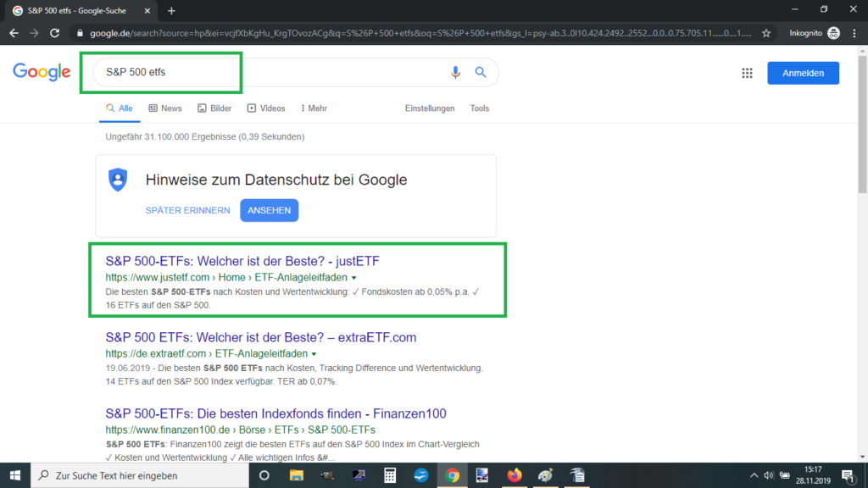Screen dimensions: 868x488
Task: Click the 'Hinweise zum Datenschutz bei Google' heading
Action: tap(276, 180)
